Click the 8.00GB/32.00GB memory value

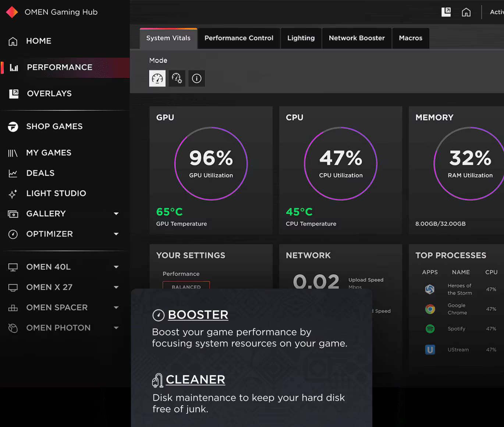[440, 224]
